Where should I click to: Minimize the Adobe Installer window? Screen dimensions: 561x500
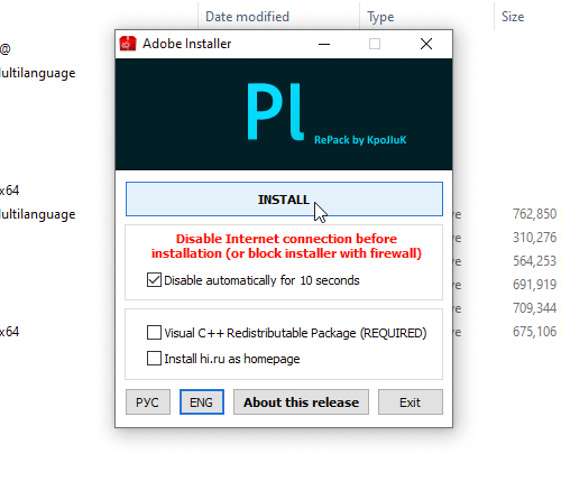coord(324,44)
